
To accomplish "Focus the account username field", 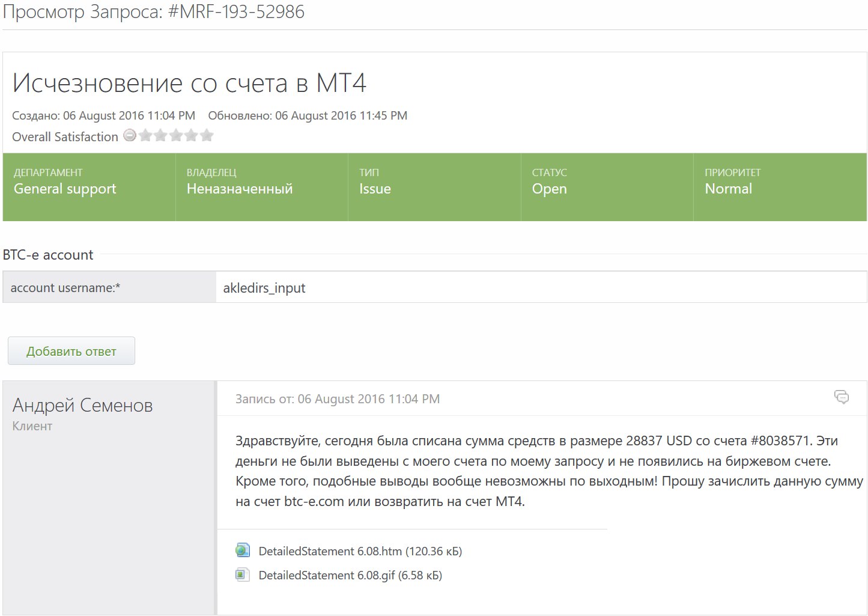I will click(x=541, y=288).
